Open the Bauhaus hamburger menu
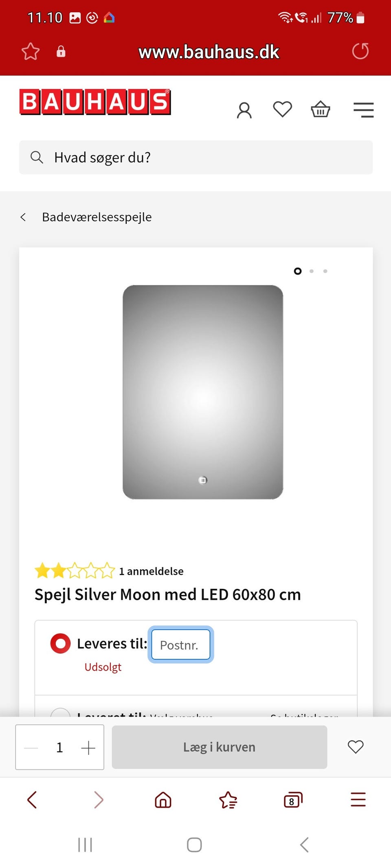The image size is (391, 868). pos(363,110)
